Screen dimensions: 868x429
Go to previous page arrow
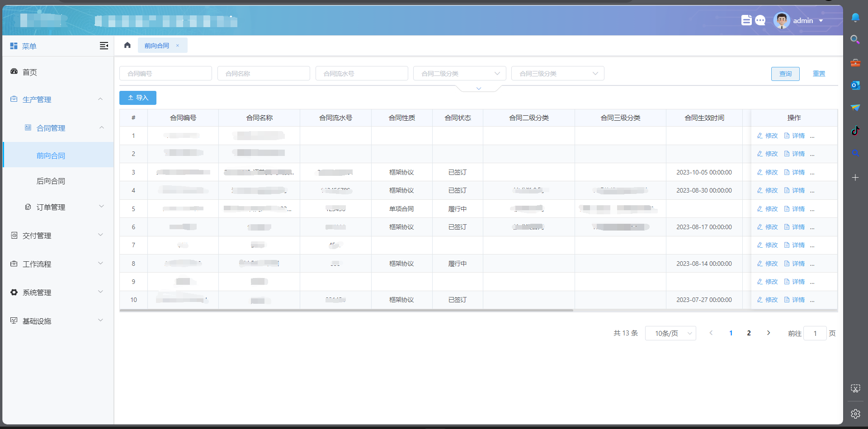pos(711,333)
